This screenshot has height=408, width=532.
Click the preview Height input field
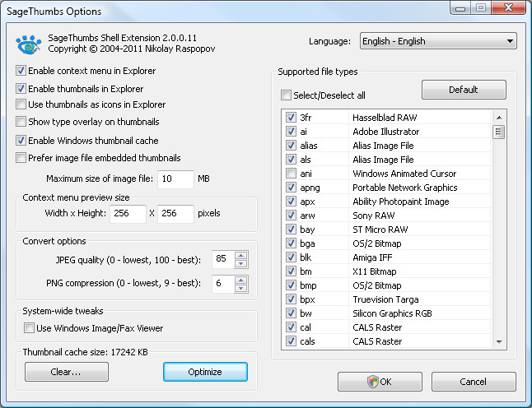(175, 214)
